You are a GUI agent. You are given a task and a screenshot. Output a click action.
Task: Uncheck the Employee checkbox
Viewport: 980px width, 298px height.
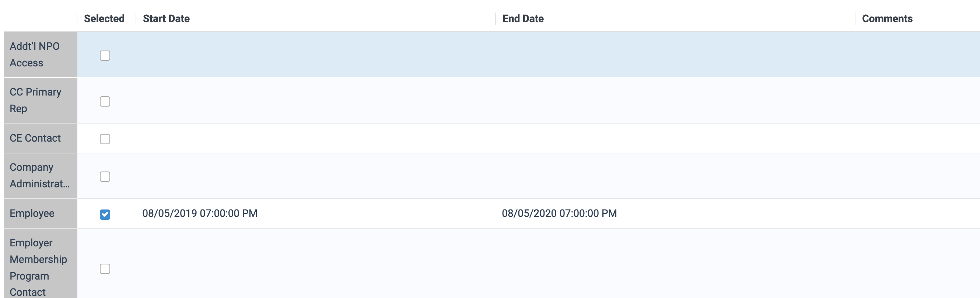tap(105, 215)
